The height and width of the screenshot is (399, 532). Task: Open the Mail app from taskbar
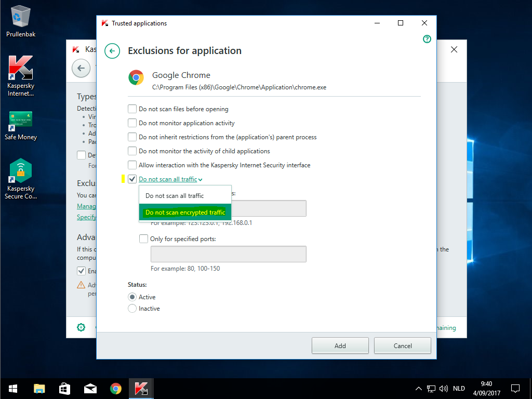(90, 389)
